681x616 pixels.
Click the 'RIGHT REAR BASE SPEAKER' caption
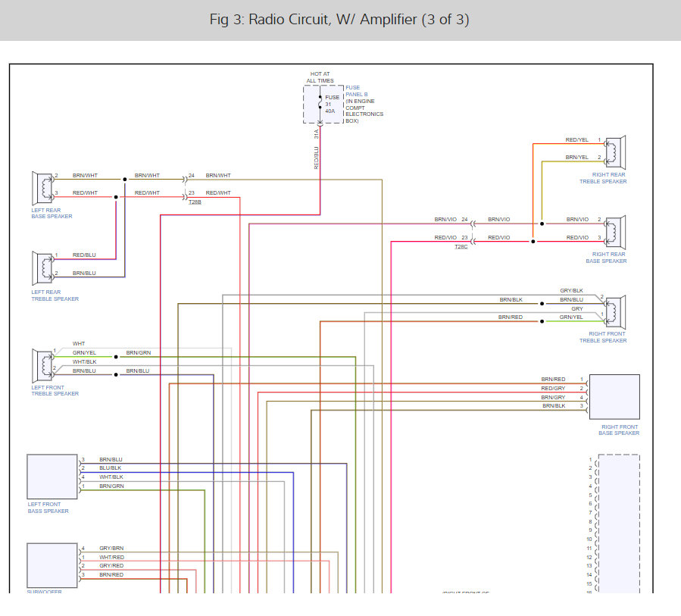(x=606, y=258)
